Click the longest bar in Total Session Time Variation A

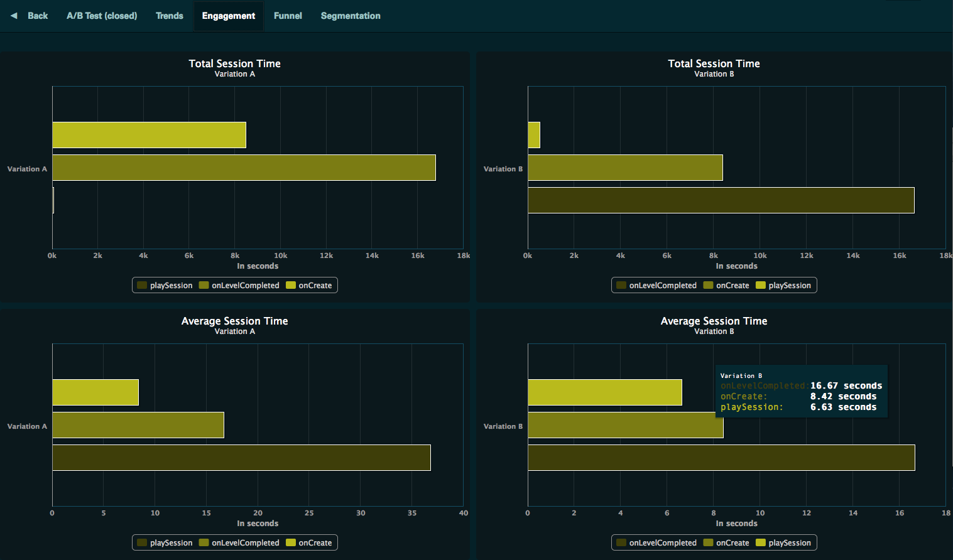point(244,168)
